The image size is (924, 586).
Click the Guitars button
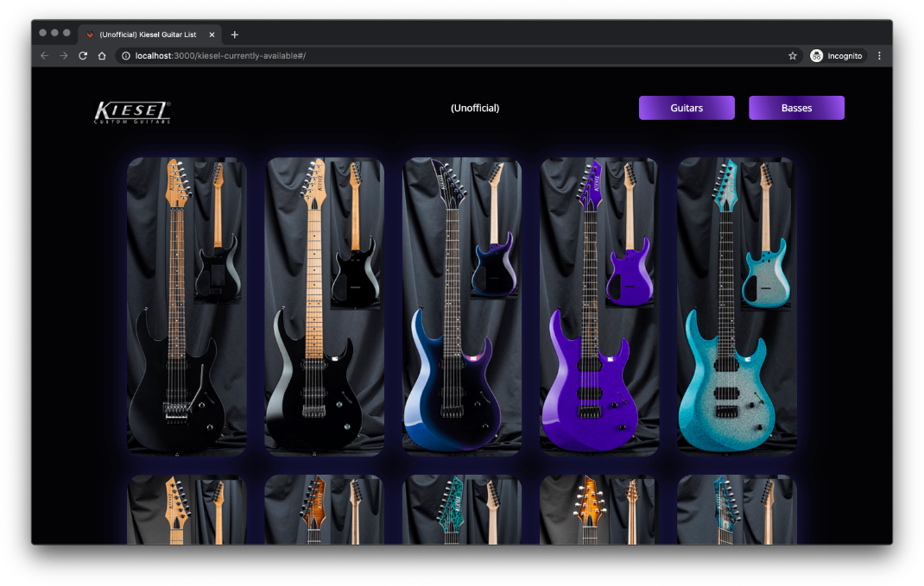[x=687, y=108]
